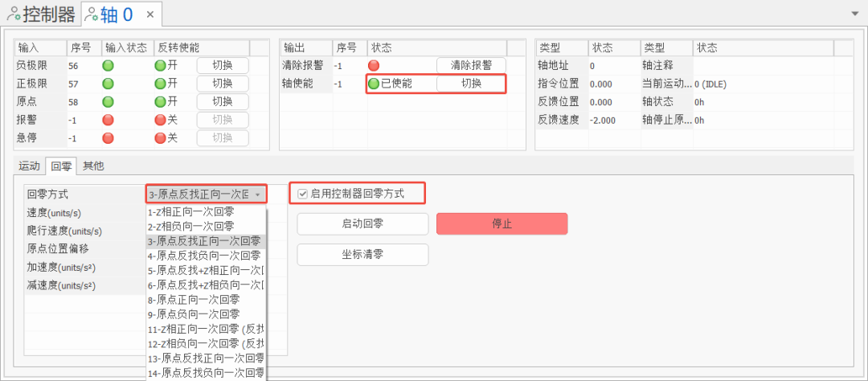The height and width of the screenshot is (381, 868).
Task: Open the 回零 sub-tab
Action: 61,165
